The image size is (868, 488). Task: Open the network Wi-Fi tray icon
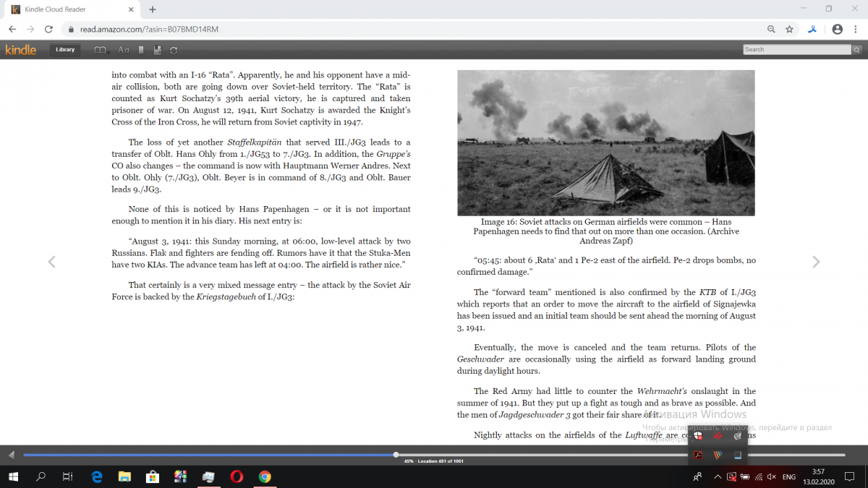pyautogui.click(x=758, y=477)
